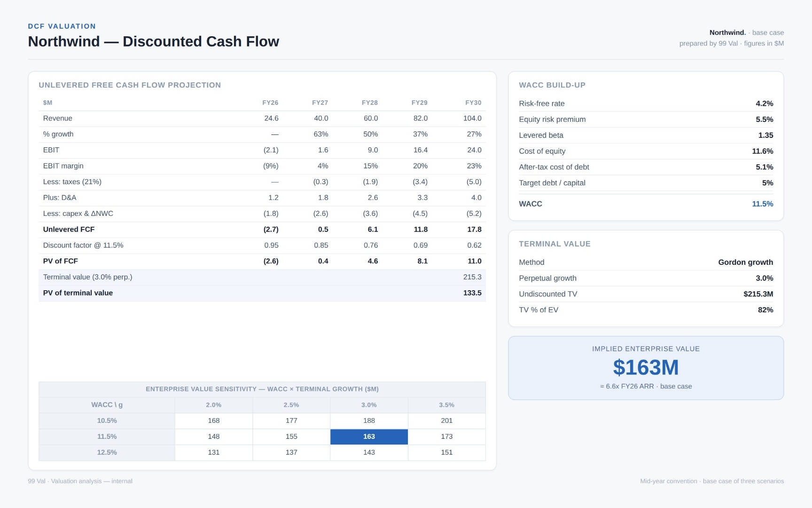812x508 pixels.
Task: Select the WACC BUILD-UP panel title
Action: tap(552, 85)
